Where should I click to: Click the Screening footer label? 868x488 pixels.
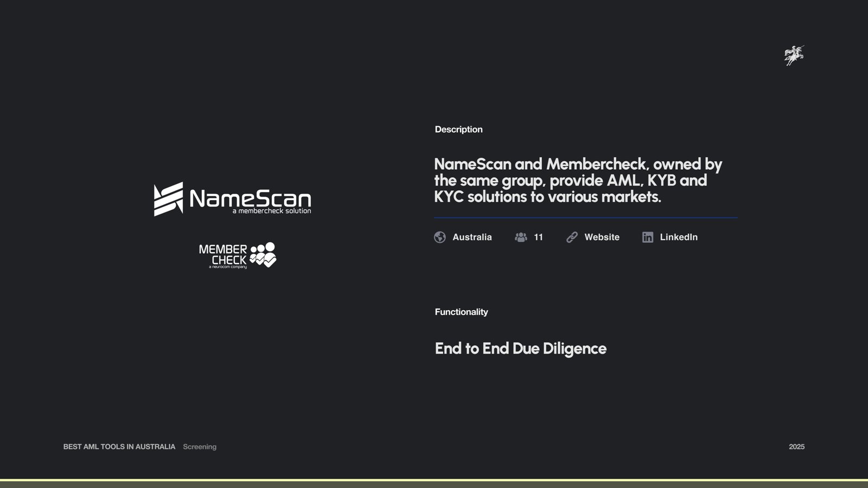tap(200, 447)
